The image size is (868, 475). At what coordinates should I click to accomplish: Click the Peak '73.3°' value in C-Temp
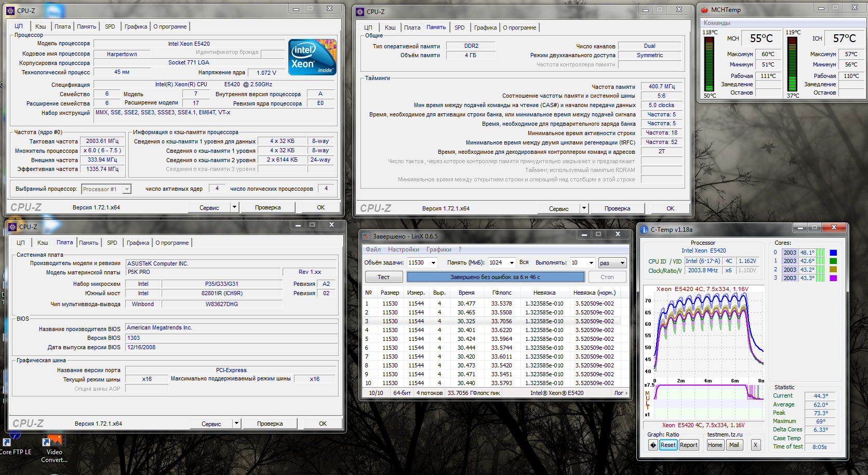coord(821,413)
